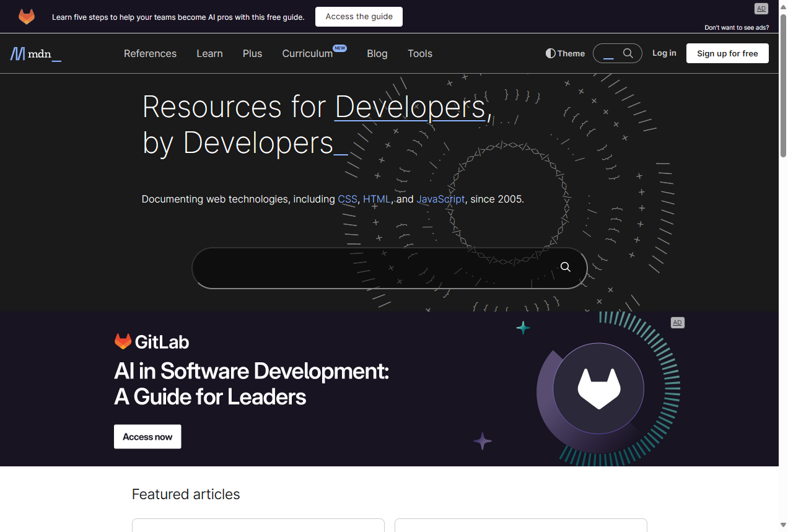Screen dimensions: 788x532
Task: Click the NEW badge next to Curriculum
Action: pos(340,48)
